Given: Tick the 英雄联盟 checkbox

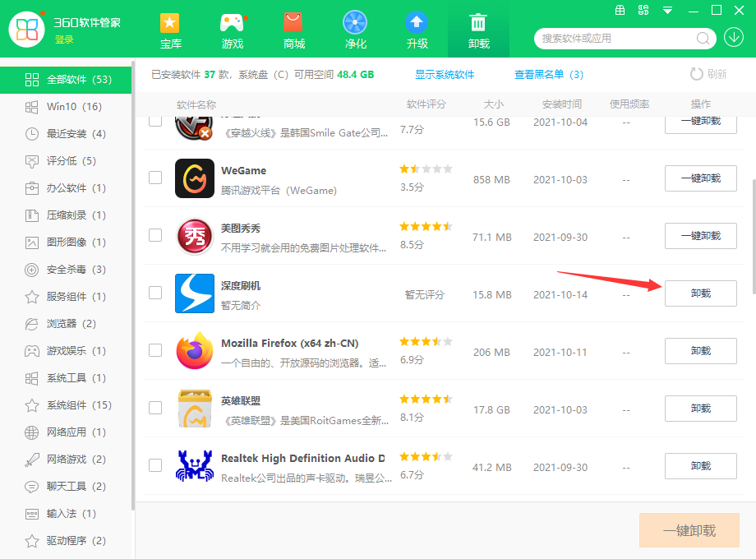Looking at the screenshot, I should (x=155, y=408).
